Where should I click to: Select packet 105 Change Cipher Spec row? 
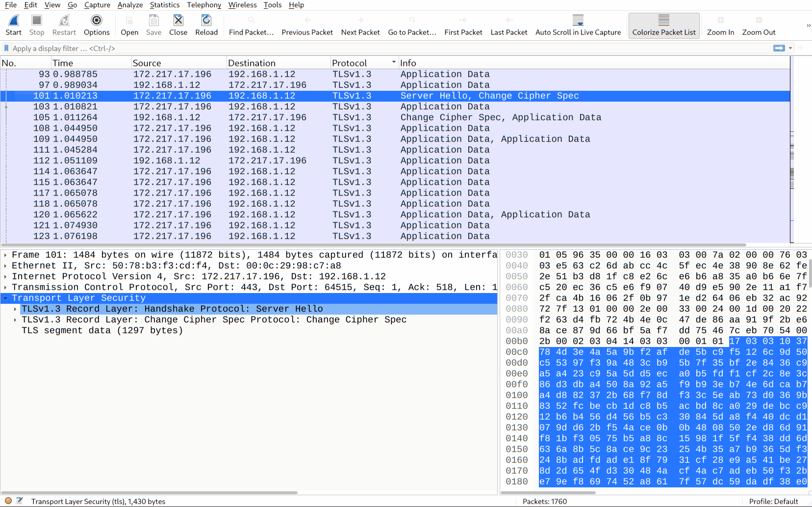pos(395,117)
